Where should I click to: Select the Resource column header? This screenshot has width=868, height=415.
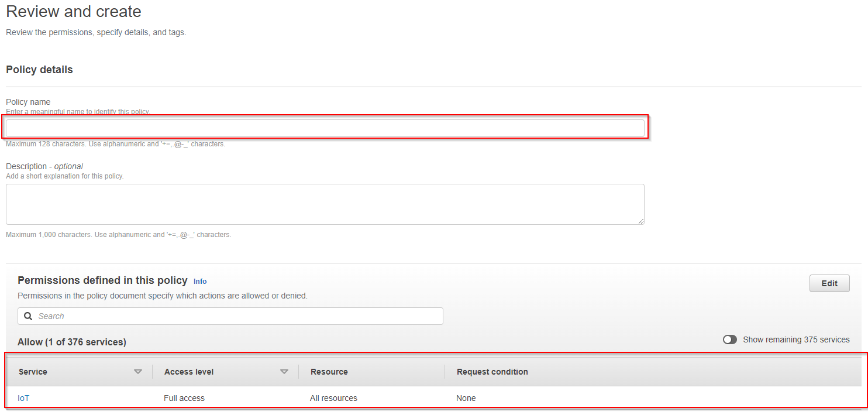[329, 372]
